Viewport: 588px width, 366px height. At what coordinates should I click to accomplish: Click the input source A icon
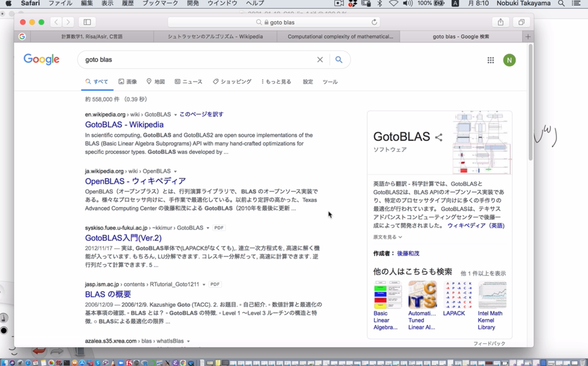tap(455, 3)
